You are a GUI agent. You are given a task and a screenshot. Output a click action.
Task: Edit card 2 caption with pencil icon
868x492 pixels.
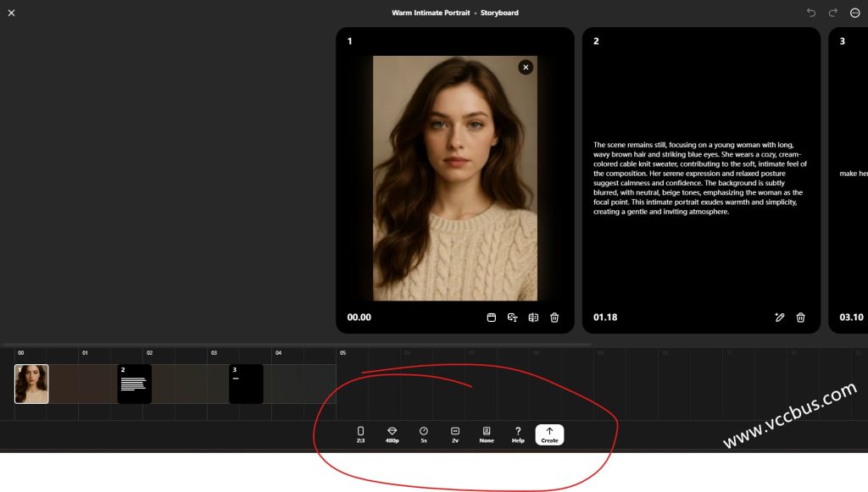pyautogui.click(x=779, y=318)
